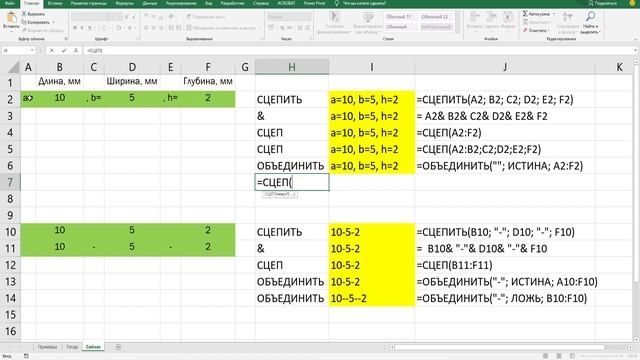Open the Developer (Разработчик) ribbon tab

(232, 3)
